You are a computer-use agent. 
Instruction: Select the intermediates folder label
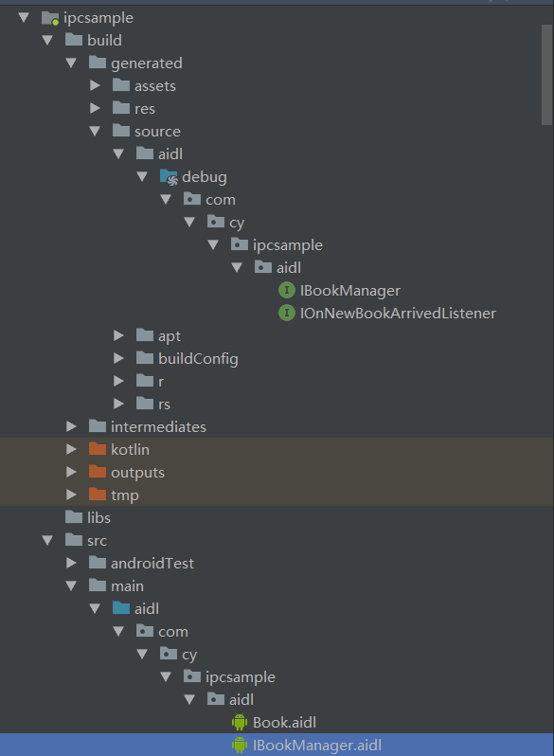pos(158,426)
